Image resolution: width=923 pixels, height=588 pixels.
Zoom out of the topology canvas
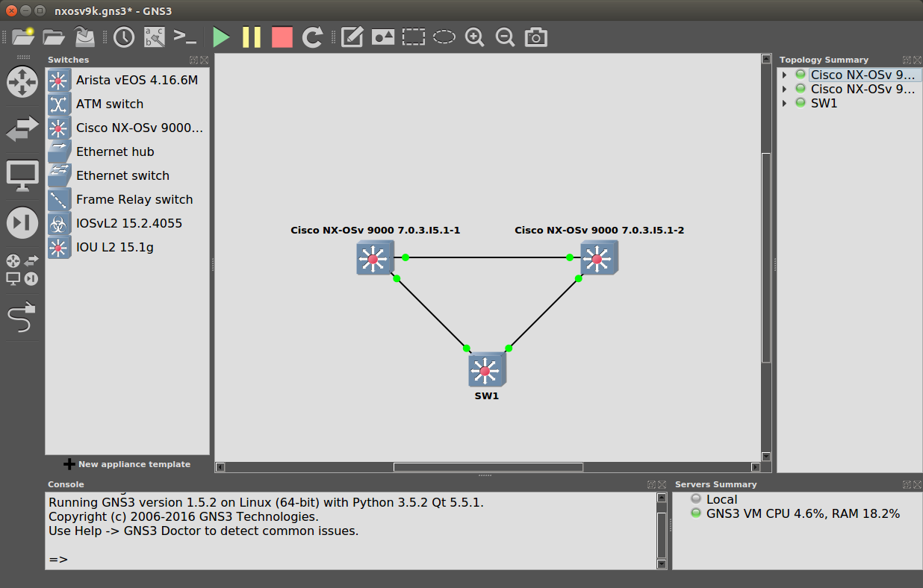[505, 36]
